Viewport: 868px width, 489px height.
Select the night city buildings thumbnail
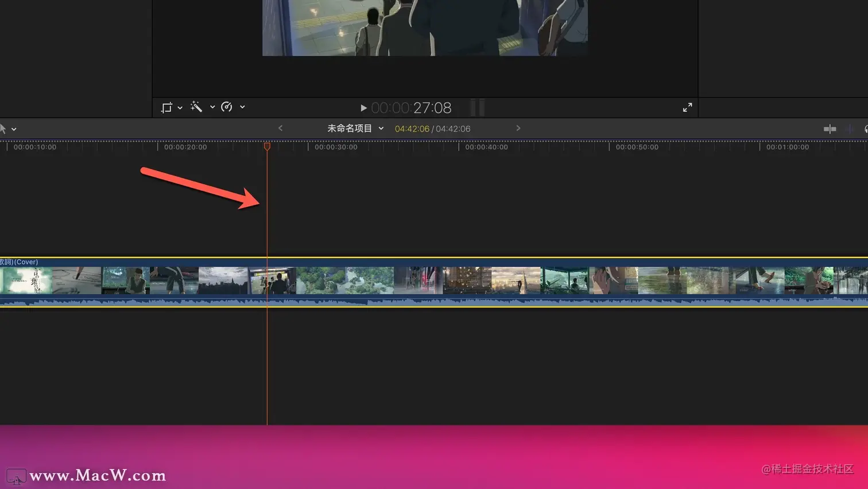[x=467, y=280]
